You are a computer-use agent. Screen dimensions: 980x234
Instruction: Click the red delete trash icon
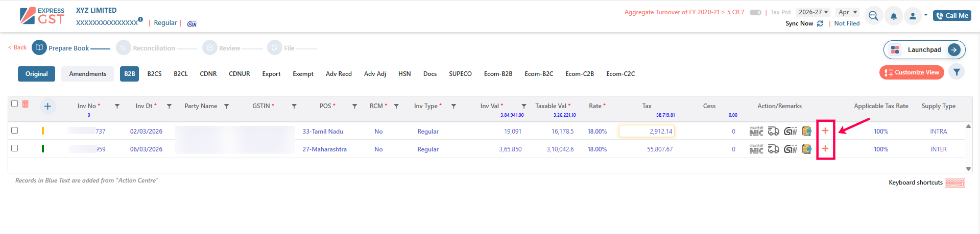point(26,104)
